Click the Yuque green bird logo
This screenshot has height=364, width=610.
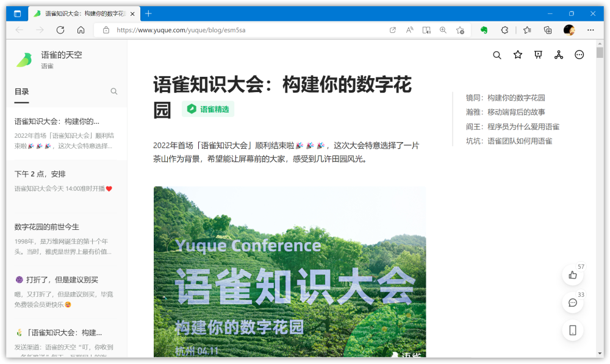24,60
